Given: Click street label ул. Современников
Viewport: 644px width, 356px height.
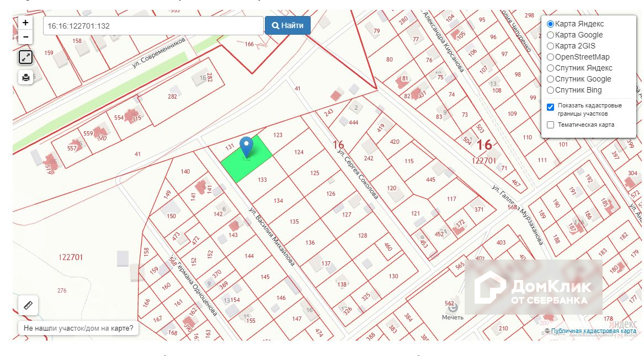Looking at the screenshot, I should tap(159, 52).
